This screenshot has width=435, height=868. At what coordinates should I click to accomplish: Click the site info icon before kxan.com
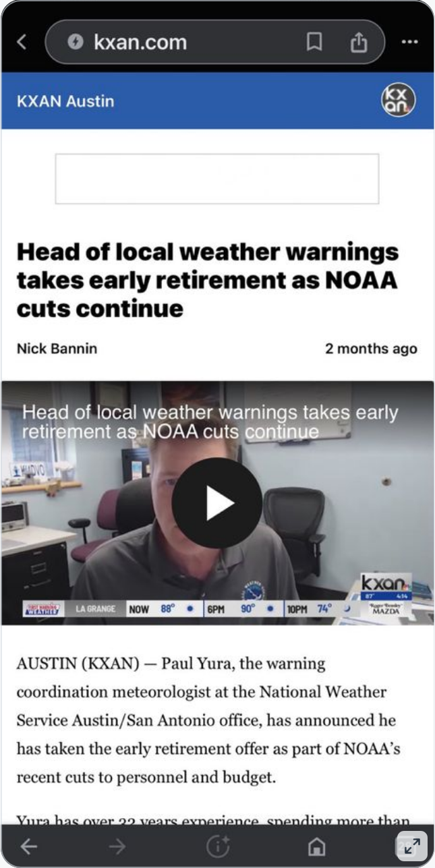click(76, 42)
